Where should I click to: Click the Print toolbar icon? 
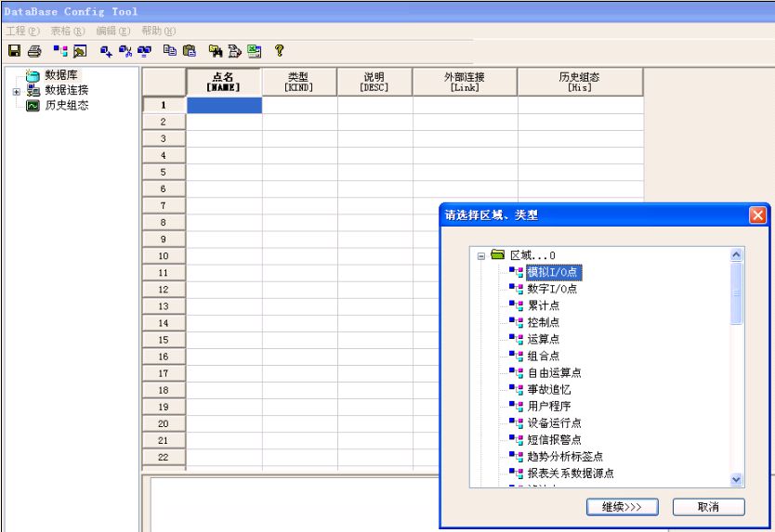click(x=33, y=51)
